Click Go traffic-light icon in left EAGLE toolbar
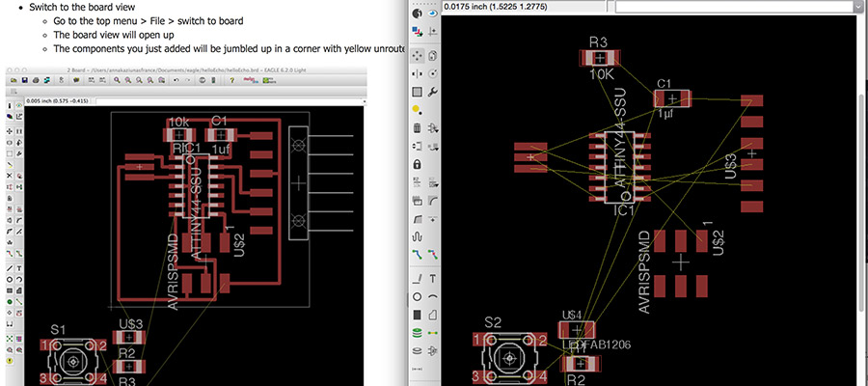868x386 pixels. 214,80
